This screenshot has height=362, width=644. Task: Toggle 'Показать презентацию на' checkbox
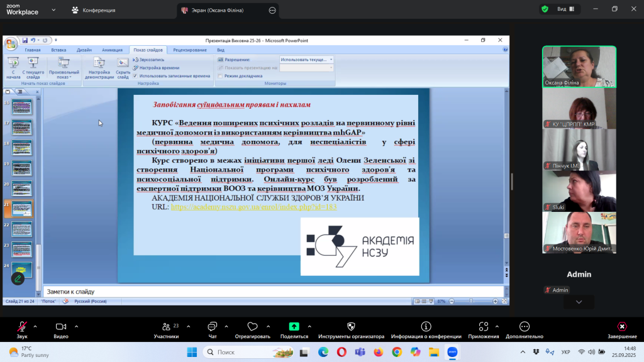pos(221,67)
